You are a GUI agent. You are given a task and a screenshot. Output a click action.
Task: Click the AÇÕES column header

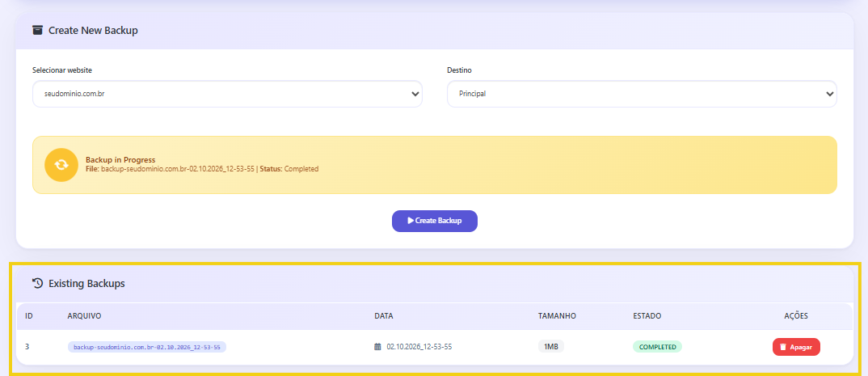796,316
